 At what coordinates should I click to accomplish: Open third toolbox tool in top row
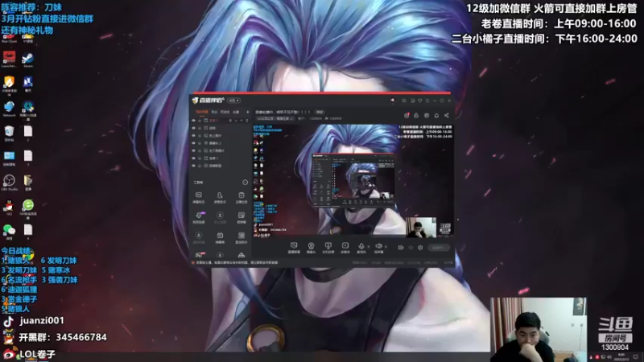pyautogui.click(x=241, y=197)
